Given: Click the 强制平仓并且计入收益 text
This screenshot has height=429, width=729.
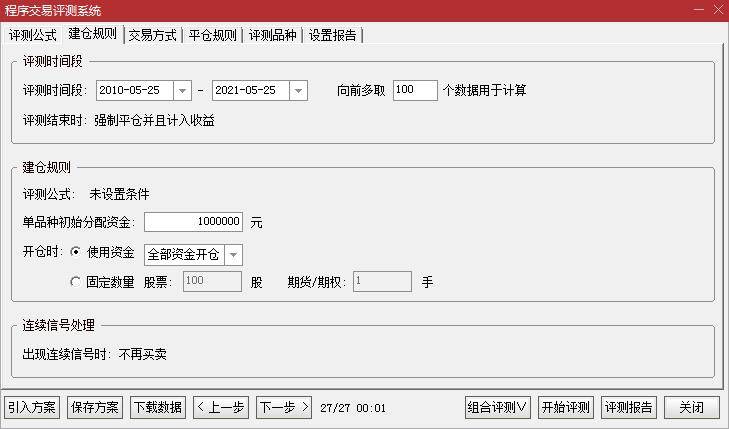Looking at the screenshot, I should 154,121.
